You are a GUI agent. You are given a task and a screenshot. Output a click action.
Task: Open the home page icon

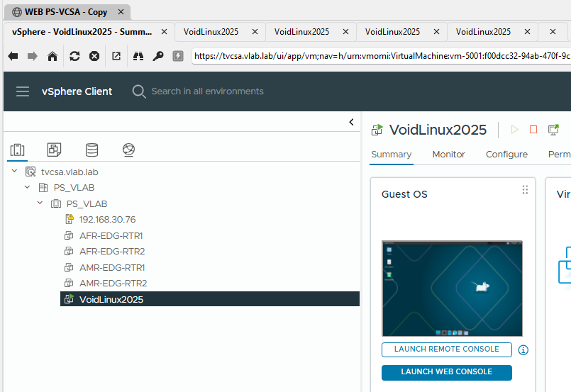52,56
